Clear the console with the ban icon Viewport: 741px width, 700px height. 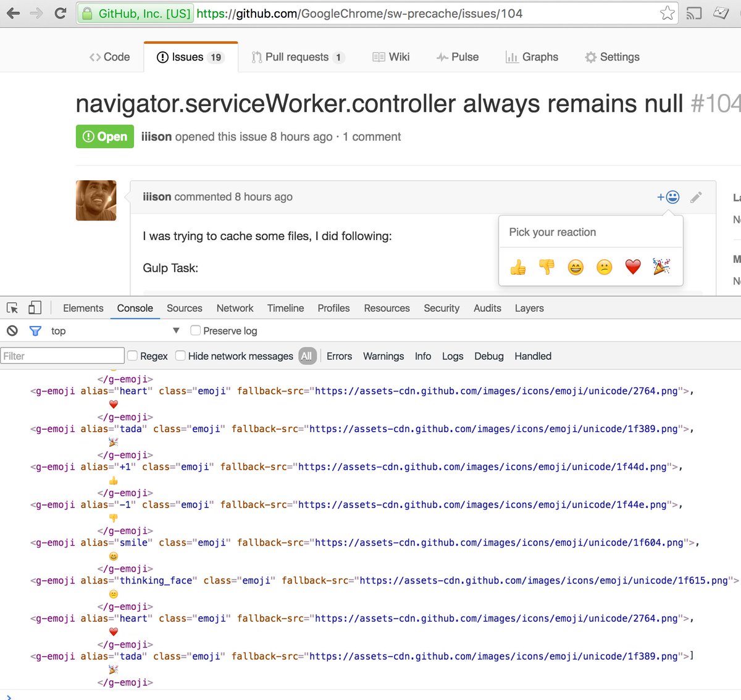(x=12, y=331)
